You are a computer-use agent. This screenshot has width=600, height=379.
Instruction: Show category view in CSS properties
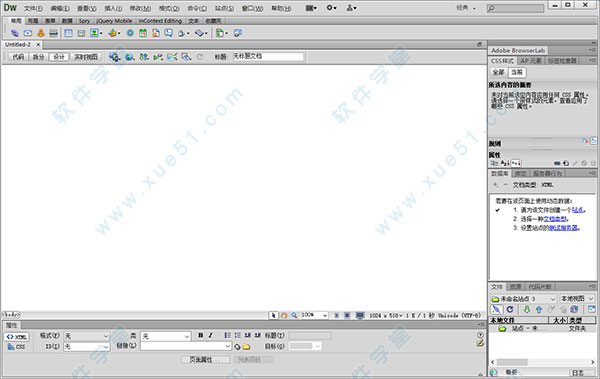tap(494, 163)
